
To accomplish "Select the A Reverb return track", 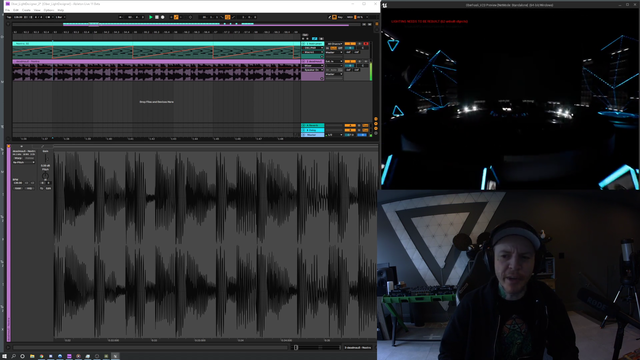I will [313, 125].
